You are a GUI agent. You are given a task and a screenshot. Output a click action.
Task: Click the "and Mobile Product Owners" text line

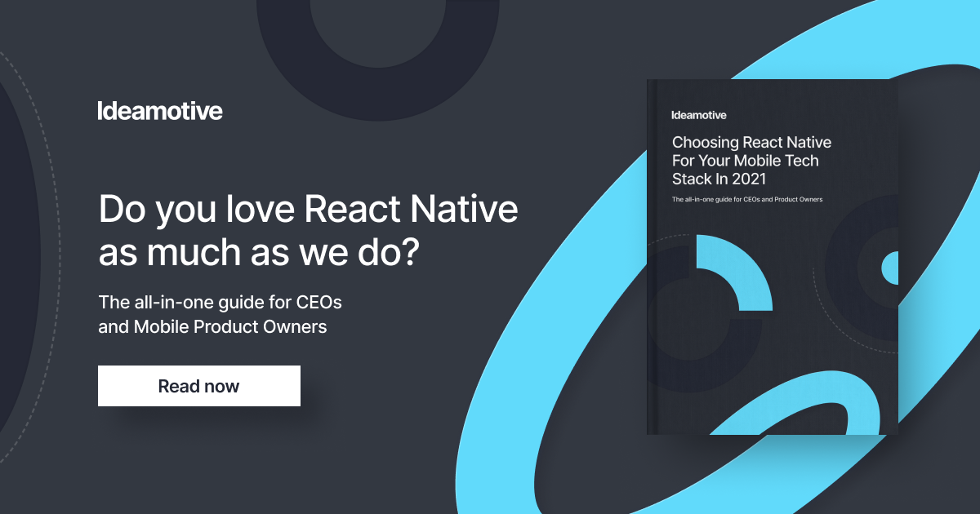pos(212,327)
